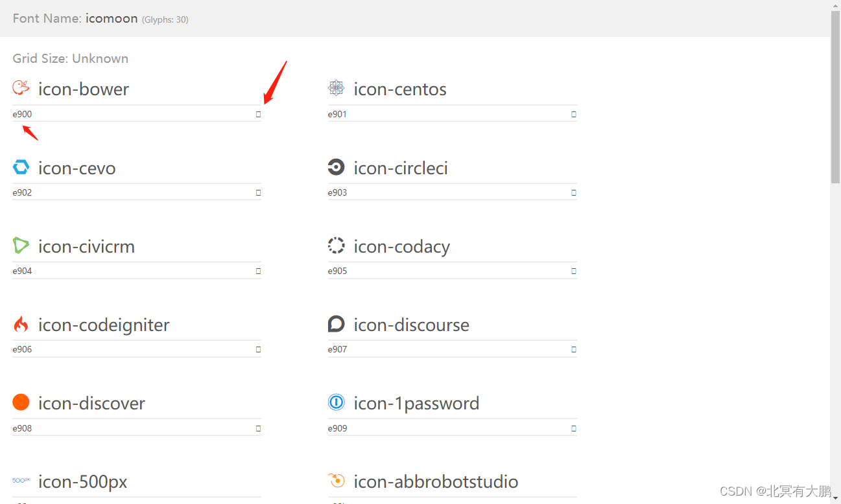Click glyph character box in e906 row
This screenshot has width=841, height=504.
point(258,349)
